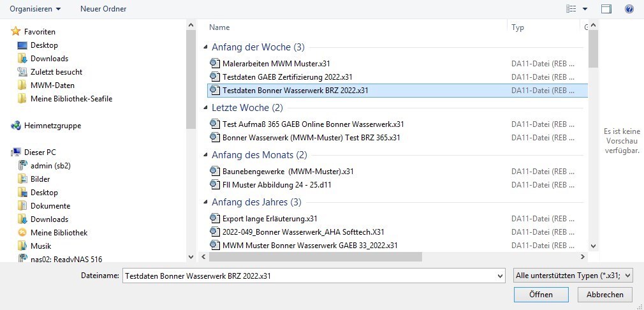This screenshot has height=310, width=644.
Task: Click the Zuletzt besucht icon
Action: coord(22,72)
